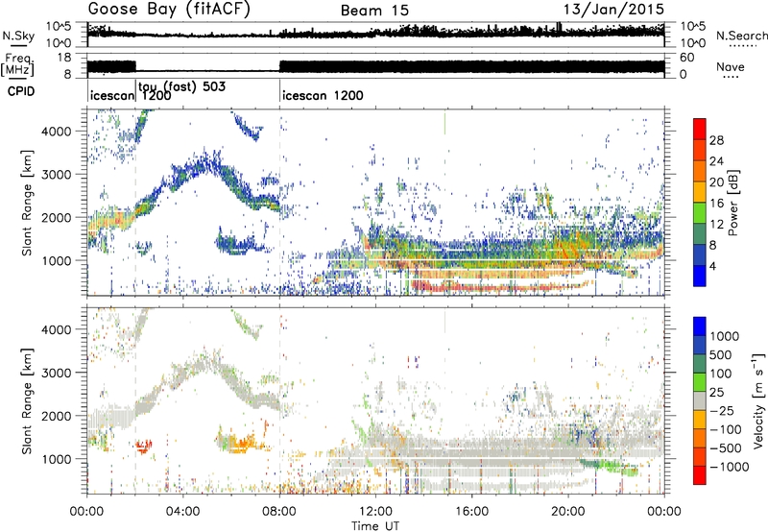Click the '12:00' time axis tick label
This screenshot has width=768, height=532.
pyautogui.click(x=375, y=512)
